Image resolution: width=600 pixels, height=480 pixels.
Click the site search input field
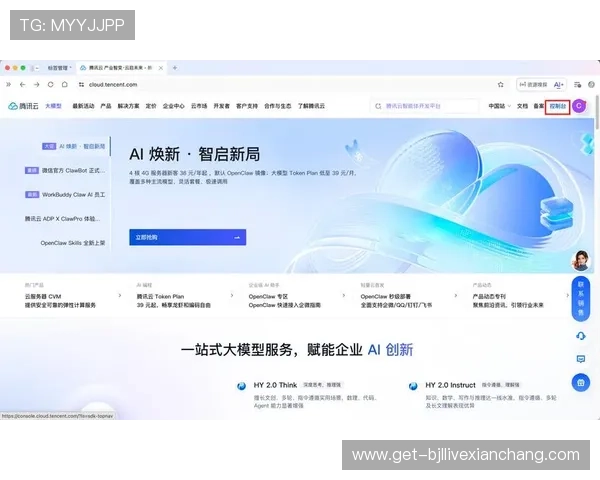click(425, 106)
